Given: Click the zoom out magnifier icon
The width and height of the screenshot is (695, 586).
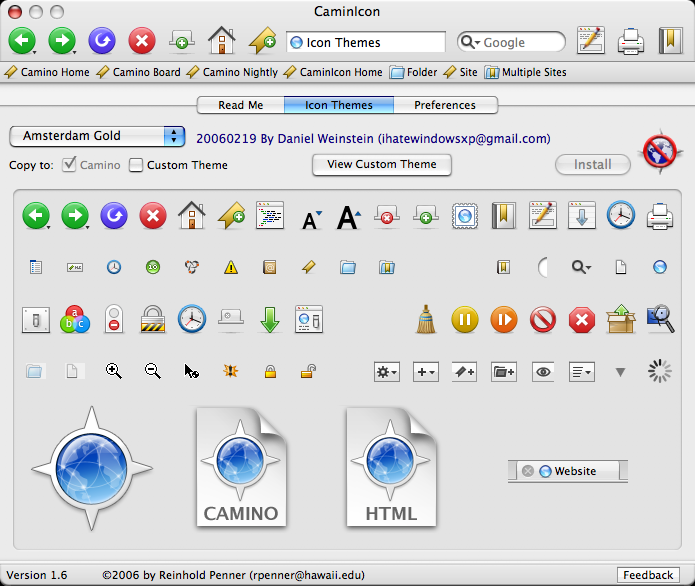Looking at the screenshot, I should point(152,371).
